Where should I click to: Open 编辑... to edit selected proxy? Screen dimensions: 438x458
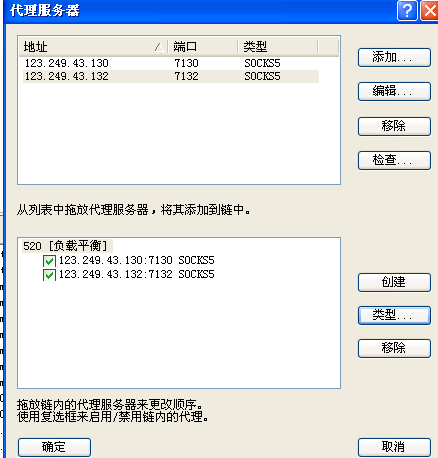pyautogui.click(x=394, y=91)
